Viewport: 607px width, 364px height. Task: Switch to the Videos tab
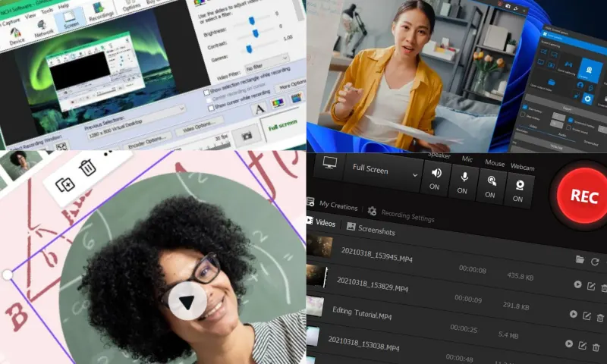[321, 222]
